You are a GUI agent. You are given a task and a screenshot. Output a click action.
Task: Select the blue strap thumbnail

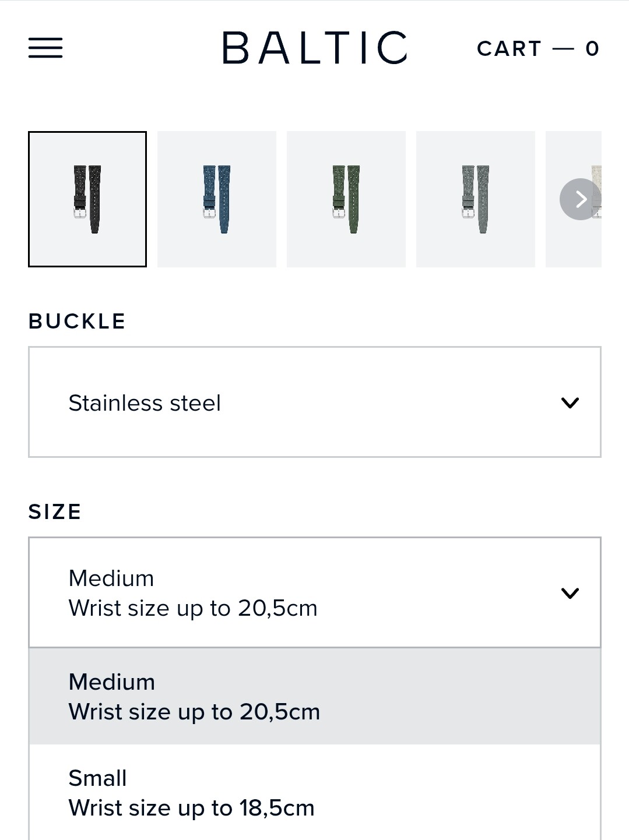tap(217, 199)
